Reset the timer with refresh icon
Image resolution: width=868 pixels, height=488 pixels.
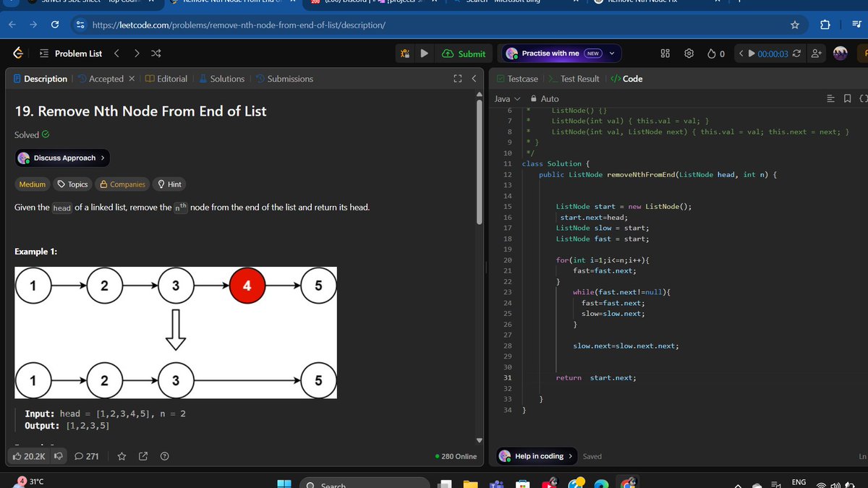[796, 53]
